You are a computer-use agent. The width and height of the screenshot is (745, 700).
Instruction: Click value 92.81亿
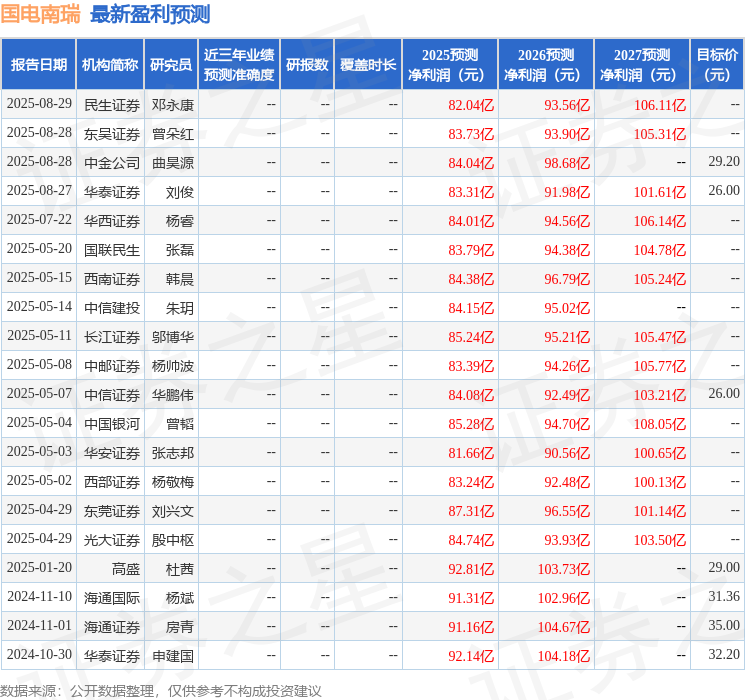click(x=471, y=569)
